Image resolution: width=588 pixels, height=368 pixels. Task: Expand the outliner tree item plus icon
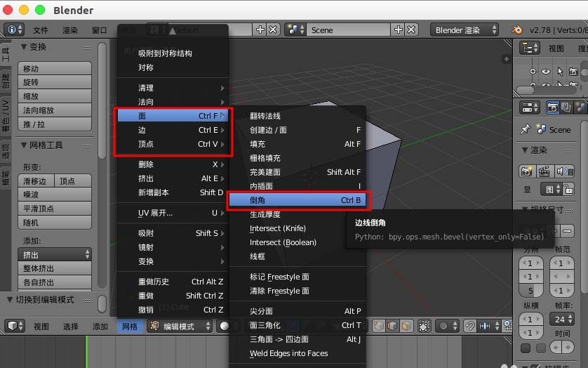533,71
